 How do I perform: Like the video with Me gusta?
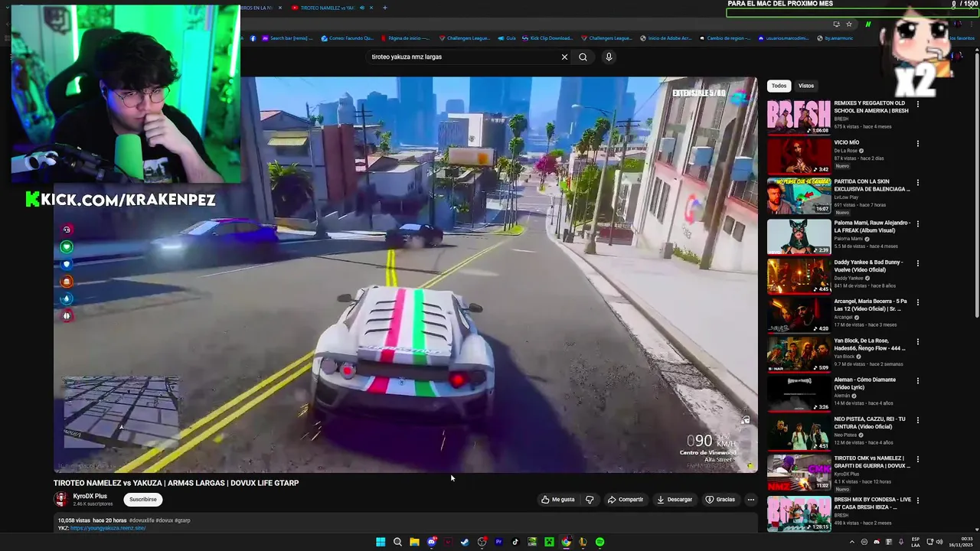[x=557, y=500]
